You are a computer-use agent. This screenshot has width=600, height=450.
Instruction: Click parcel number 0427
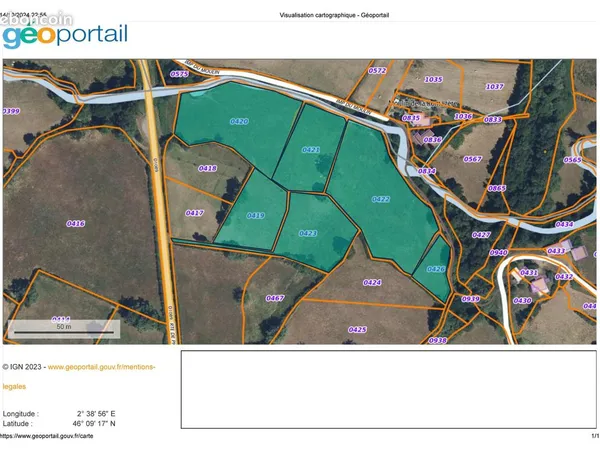point(481,235)
